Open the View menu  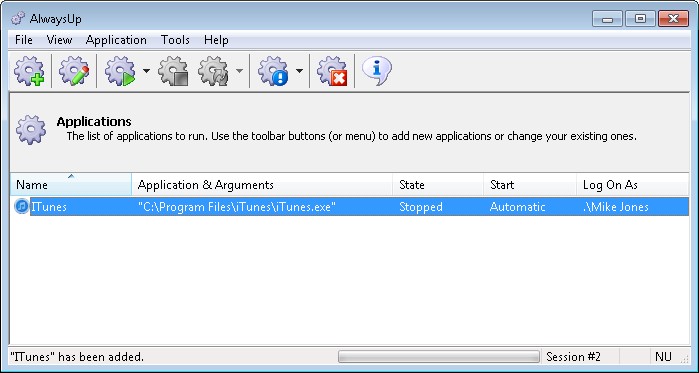click(59, 40)
